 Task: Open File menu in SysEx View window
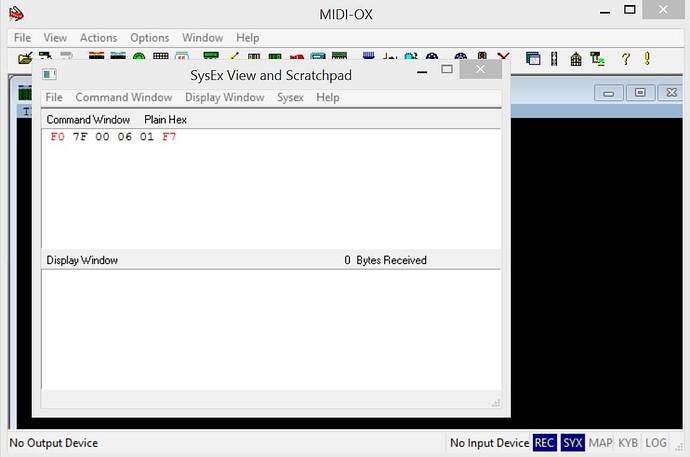(54, 97)
